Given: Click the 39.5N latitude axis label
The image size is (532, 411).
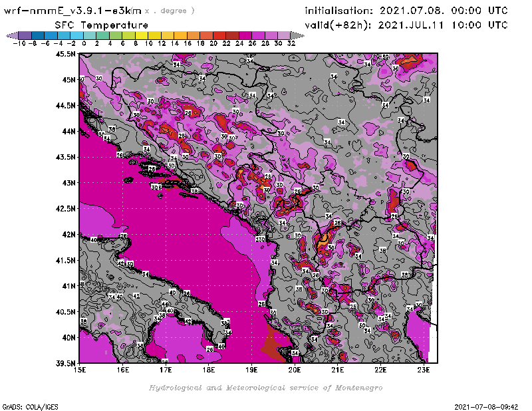Looking at the screenshot, I should 65,363.
